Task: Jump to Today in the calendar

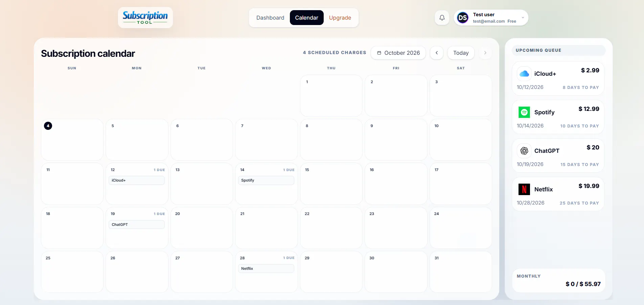Action: (461, 53)
